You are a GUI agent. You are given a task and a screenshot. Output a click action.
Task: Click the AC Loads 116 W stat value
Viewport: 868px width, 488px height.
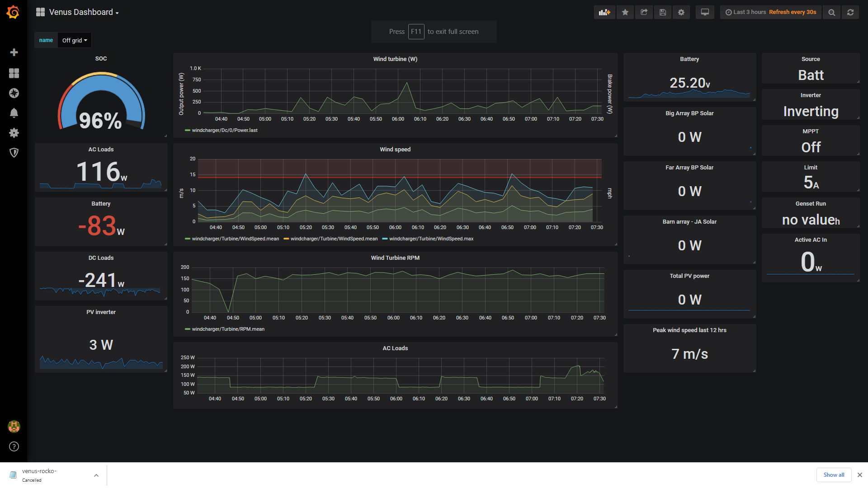[101, 172]
